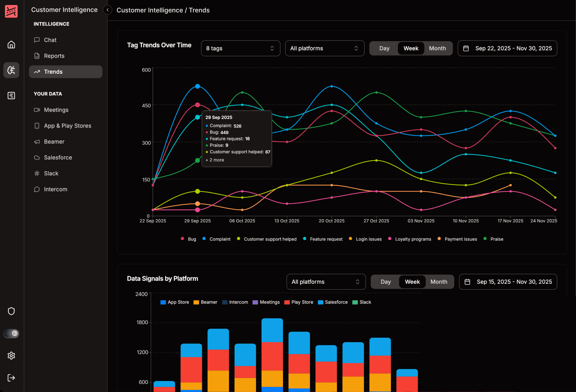Toggle dark mode with the theme switch
576x392 pixels.
point(11,334)
